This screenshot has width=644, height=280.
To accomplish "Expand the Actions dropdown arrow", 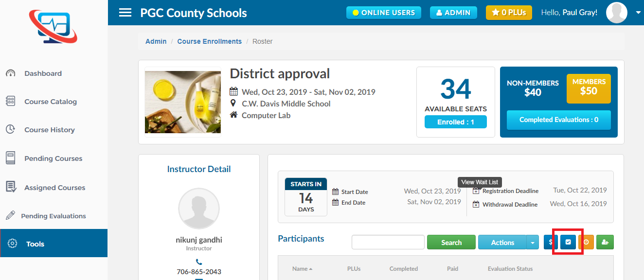I will click(533, 242).
